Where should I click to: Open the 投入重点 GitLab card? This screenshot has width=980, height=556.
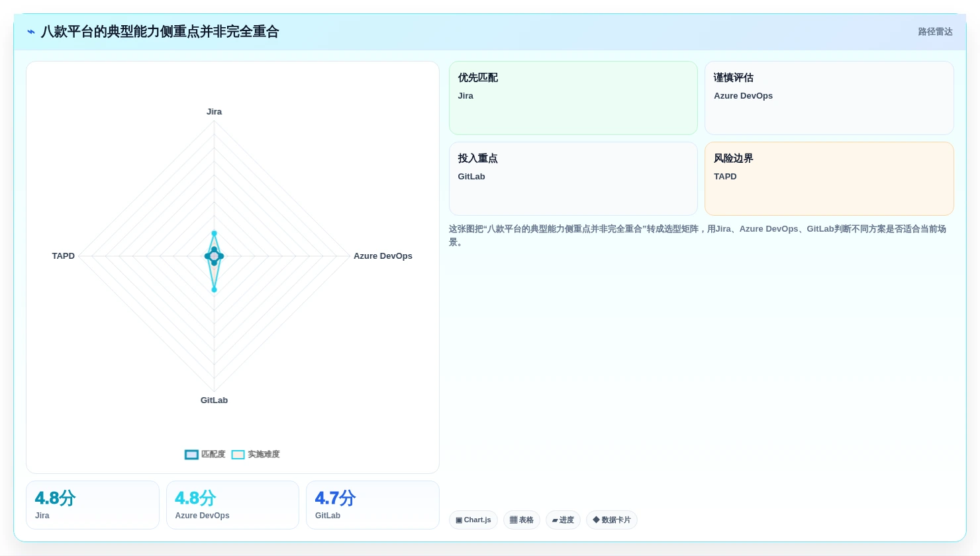(x=573, y=179)
